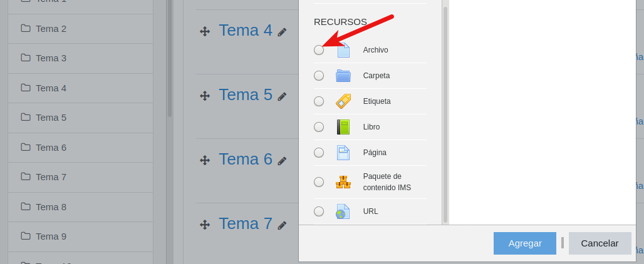Click the green Libro book icon
This screenshot has height=264, width=644.
(x=343, y=127)
